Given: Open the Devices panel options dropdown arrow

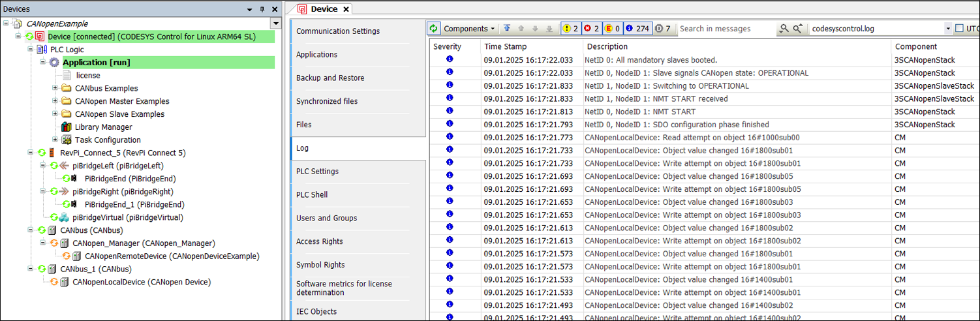Looking at the screenshot, I should tap(250, 9).
